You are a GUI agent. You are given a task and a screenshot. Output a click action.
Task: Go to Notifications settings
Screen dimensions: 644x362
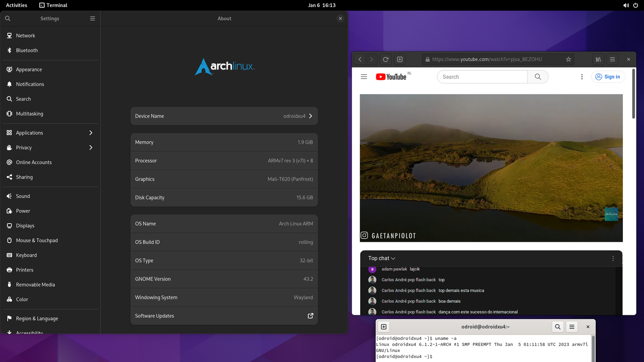pos(50,84)
